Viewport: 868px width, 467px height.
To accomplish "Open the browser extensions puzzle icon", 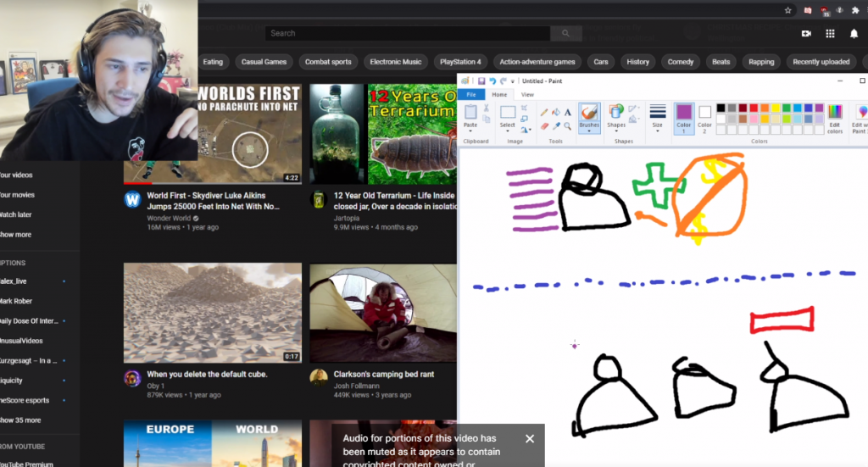I will (x=855, y=10).
